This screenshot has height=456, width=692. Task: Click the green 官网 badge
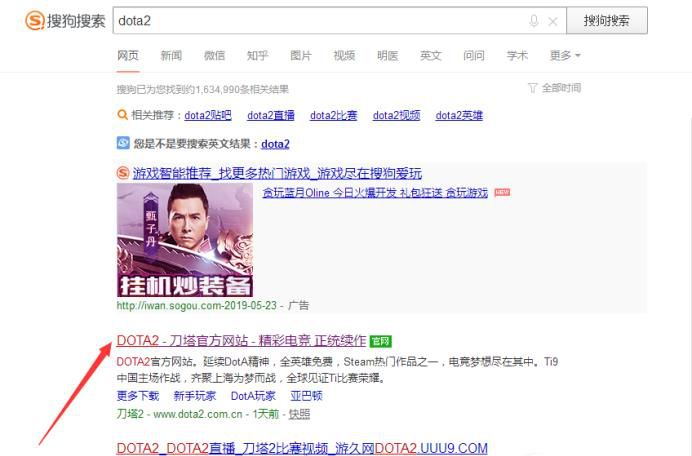[x=380, y=341]
